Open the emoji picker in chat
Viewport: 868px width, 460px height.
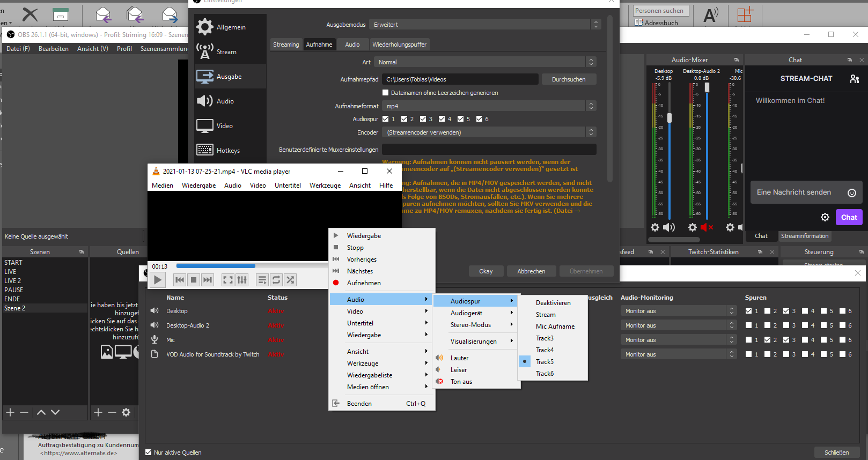click(x=851, y=193)
